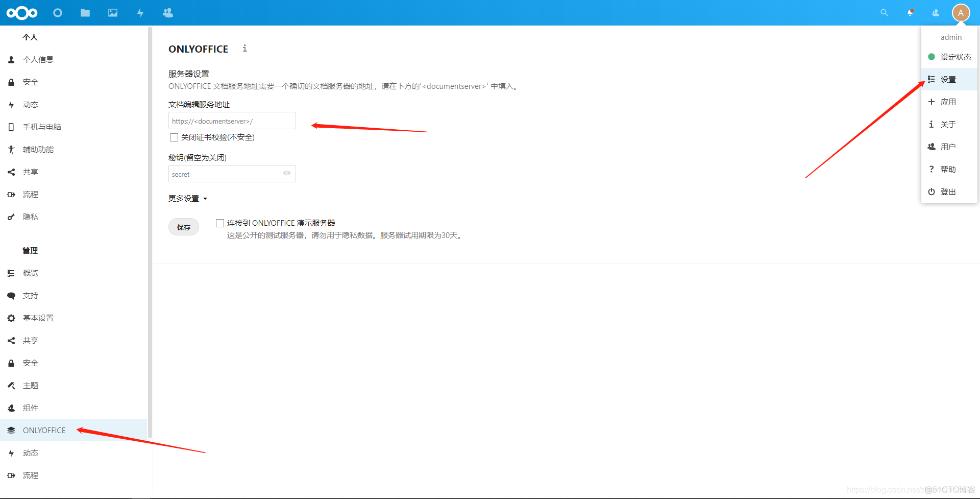
Task: Select ONLYOFFICE in admin sidebar
Action: (73, 430)
